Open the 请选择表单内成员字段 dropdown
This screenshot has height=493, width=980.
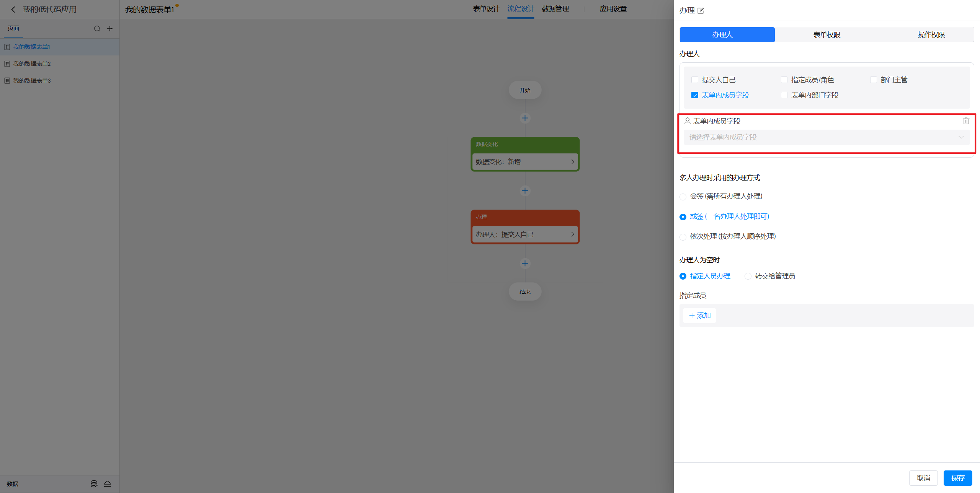[x=826, y=137]
